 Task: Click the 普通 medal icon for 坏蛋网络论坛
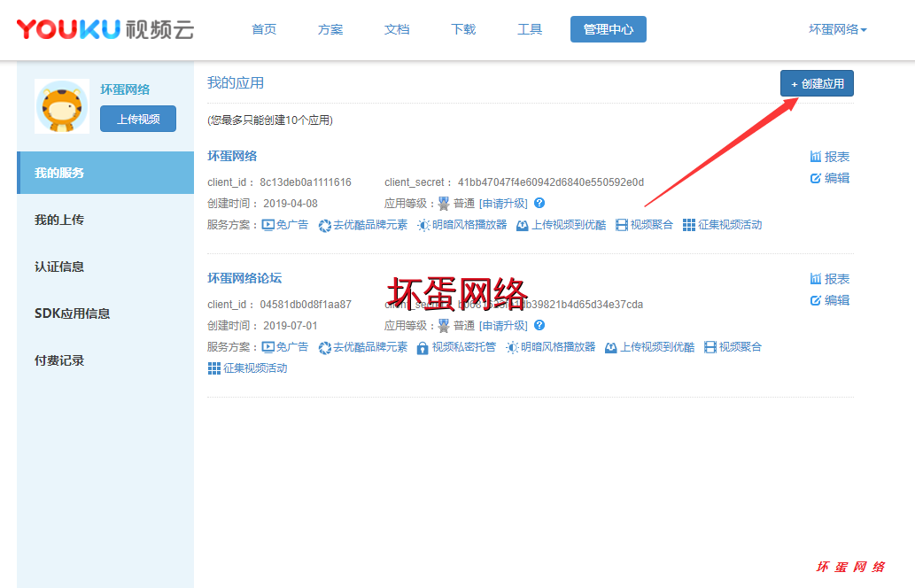[x=444, y=326]
